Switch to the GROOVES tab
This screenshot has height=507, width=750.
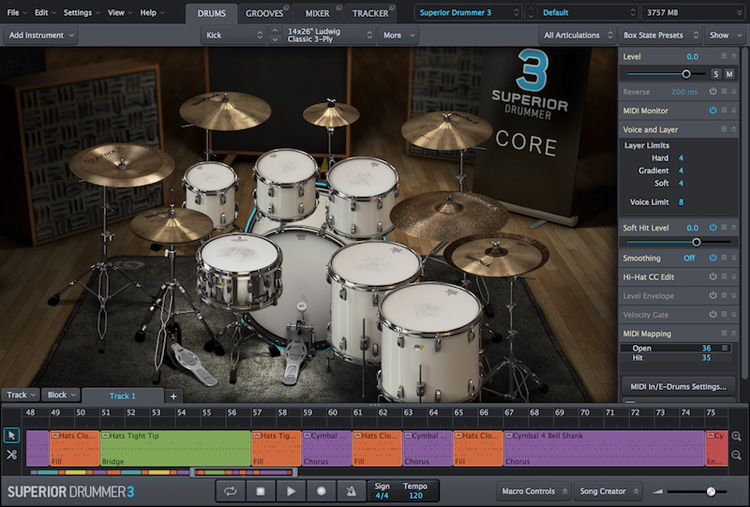coord(265,13)
